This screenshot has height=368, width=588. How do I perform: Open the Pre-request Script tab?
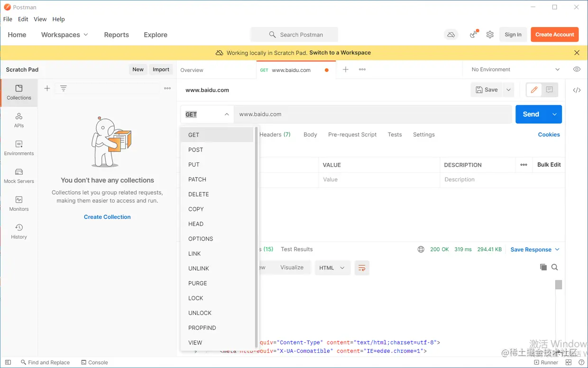click(352, 135)
